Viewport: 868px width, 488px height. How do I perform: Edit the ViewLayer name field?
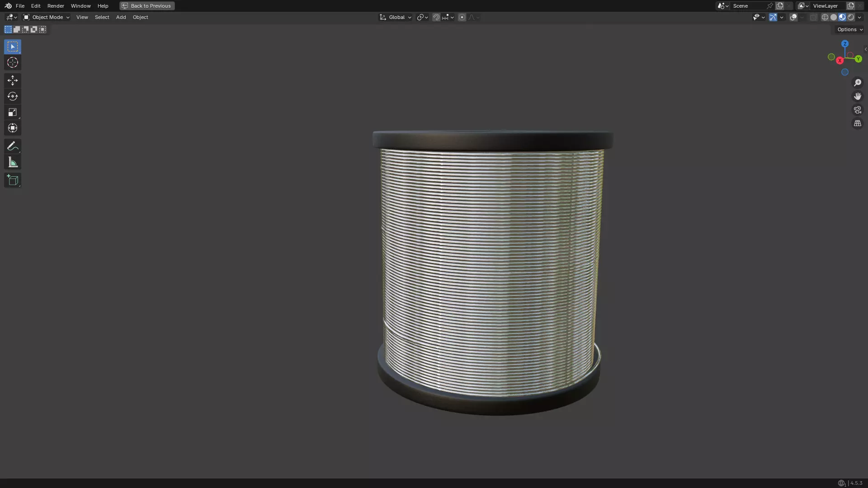coord(828,6)
